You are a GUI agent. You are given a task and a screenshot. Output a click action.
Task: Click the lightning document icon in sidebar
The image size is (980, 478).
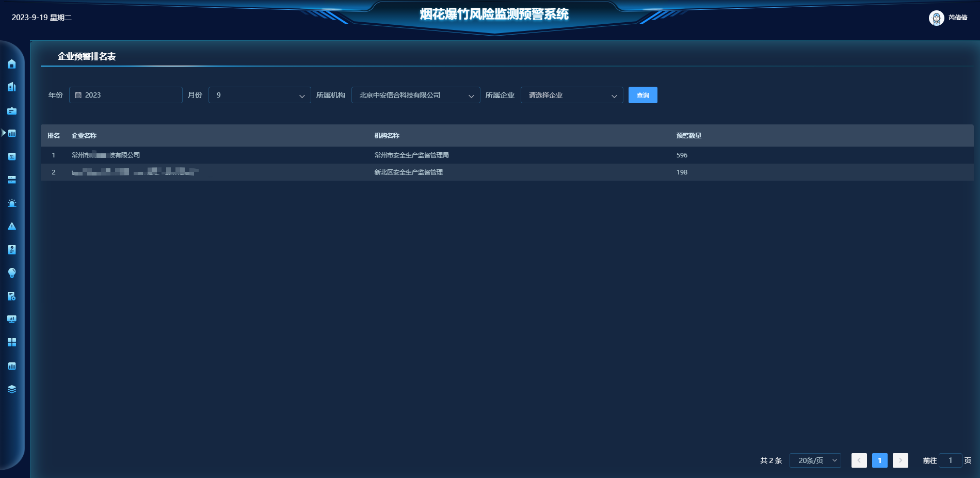coord(12,249)
